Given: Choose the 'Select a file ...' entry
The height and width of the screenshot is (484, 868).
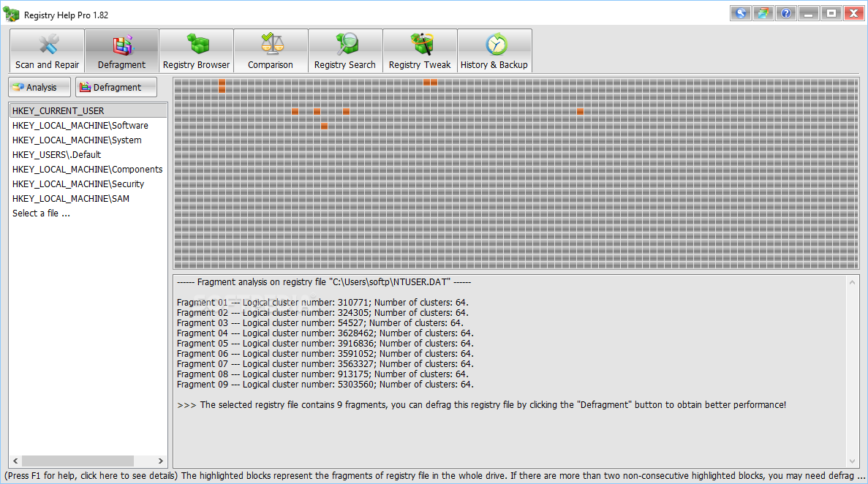Looking at the screenshot, I should pos(88,213).
